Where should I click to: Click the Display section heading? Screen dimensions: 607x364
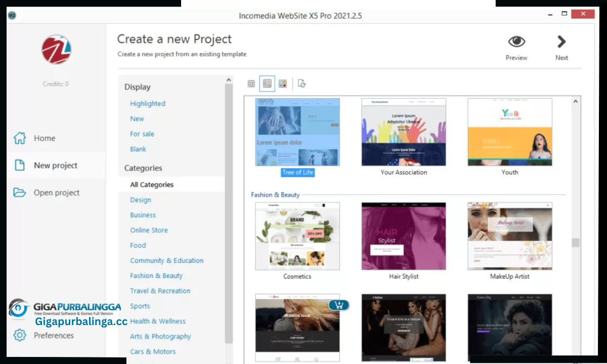138,87
